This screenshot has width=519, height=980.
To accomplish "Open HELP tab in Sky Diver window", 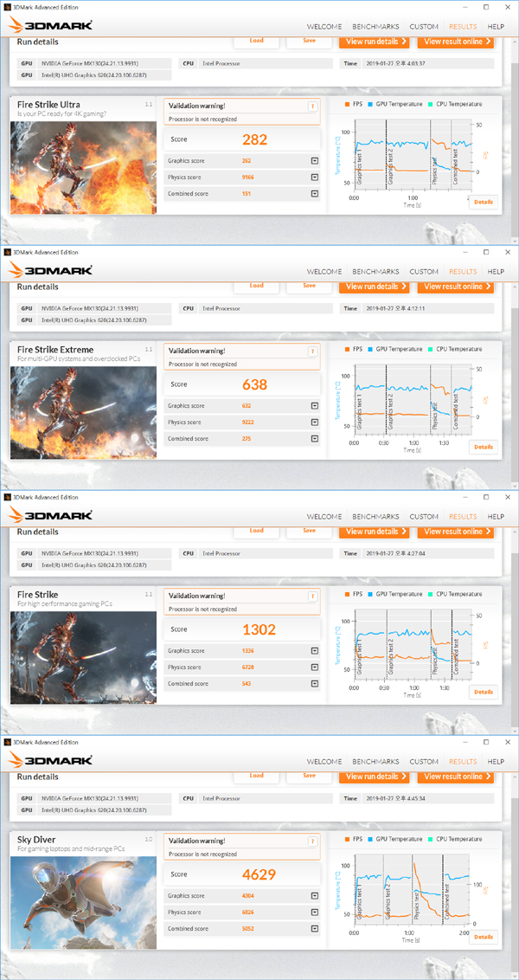I will coord(496,762).
